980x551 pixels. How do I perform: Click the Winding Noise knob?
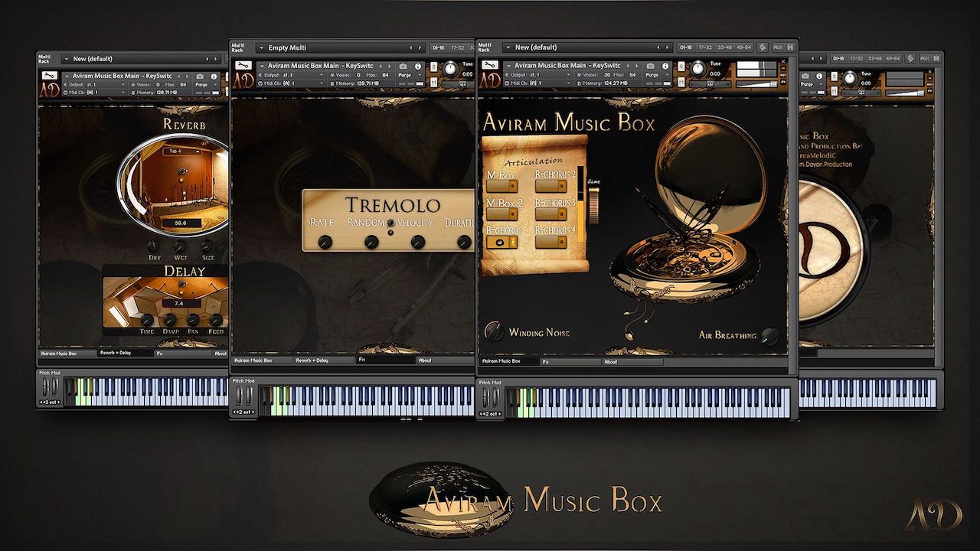click(494, 331)
